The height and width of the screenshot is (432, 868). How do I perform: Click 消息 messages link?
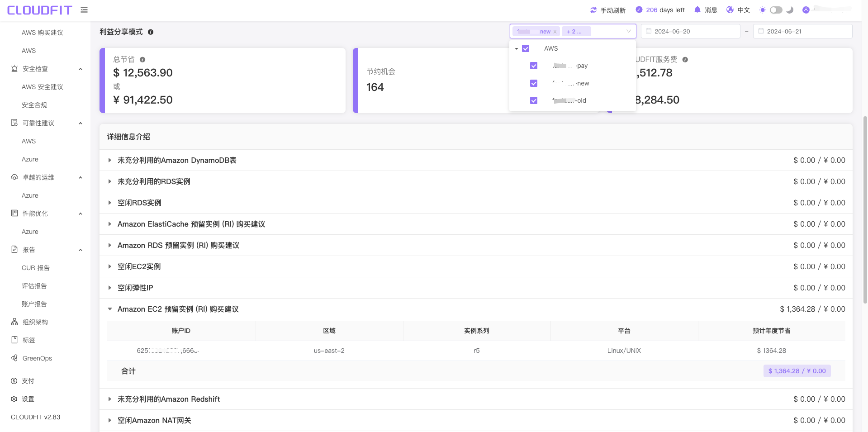pos(711,10)
